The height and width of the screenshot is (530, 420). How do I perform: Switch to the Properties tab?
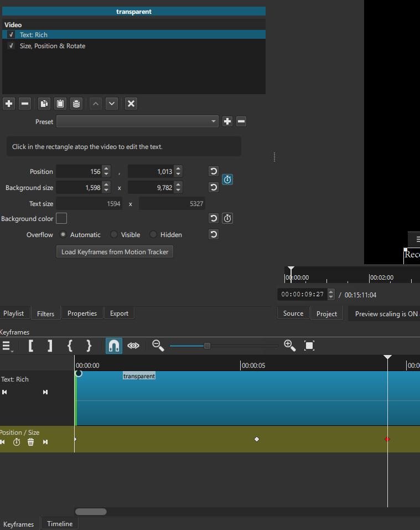coord(82,313)
